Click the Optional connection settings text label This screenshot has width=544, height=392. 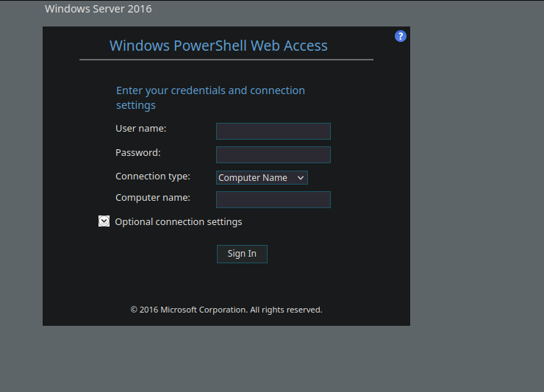179,222
